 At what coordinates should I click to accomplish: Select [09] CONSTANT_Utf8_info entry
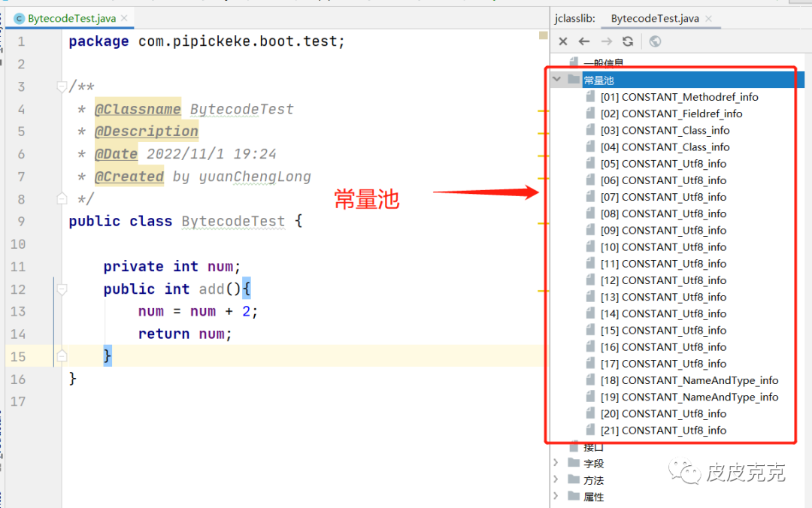(x=663, y=230)
